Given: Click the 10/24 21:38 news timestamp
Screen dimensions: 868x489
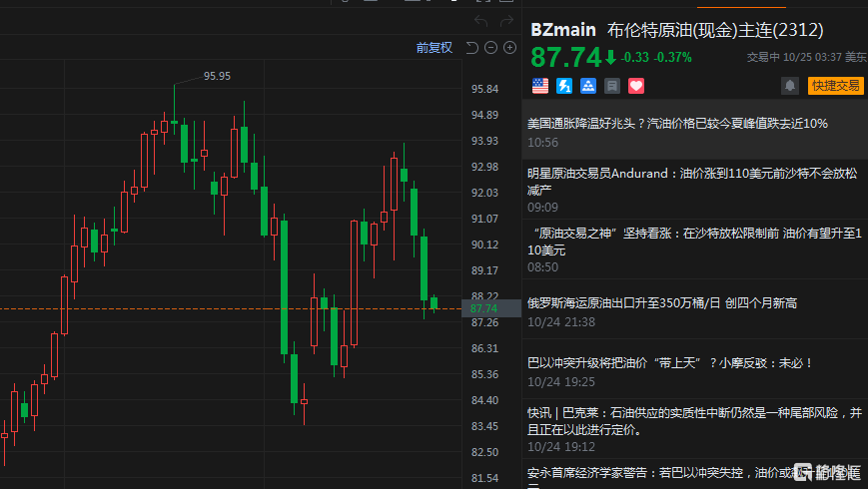Looking at the screenshot, I should (561, 322).
